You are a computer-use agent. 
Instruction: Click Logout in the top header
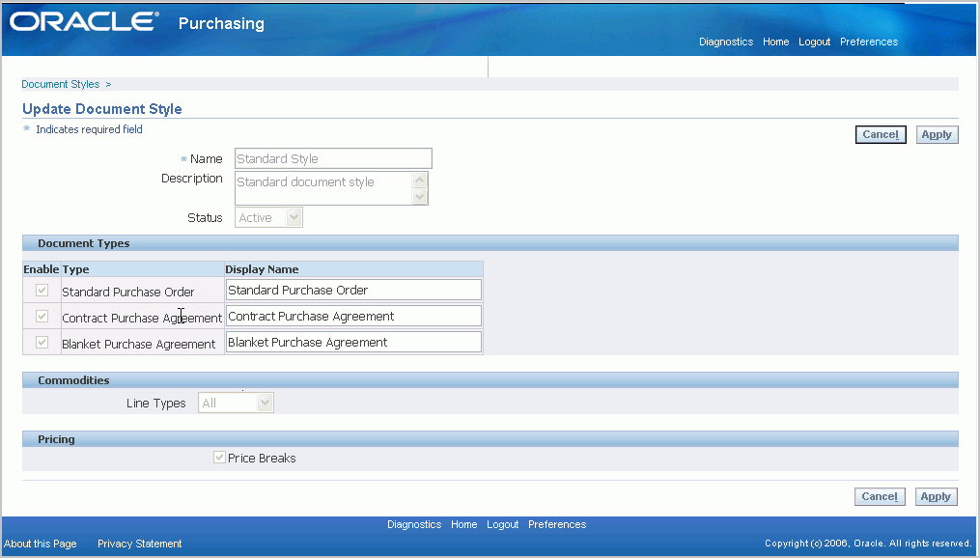pyautogui.click(x=814, y=42)
